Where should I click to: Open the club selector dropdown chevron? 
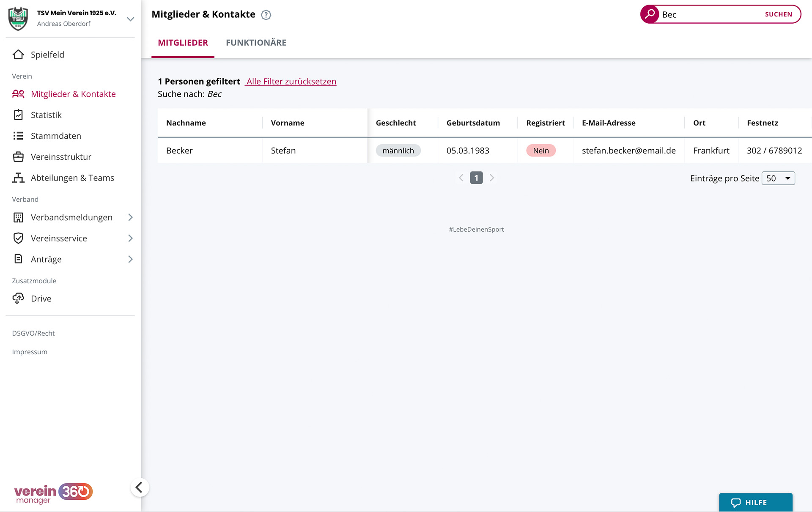tap(130, 19)
